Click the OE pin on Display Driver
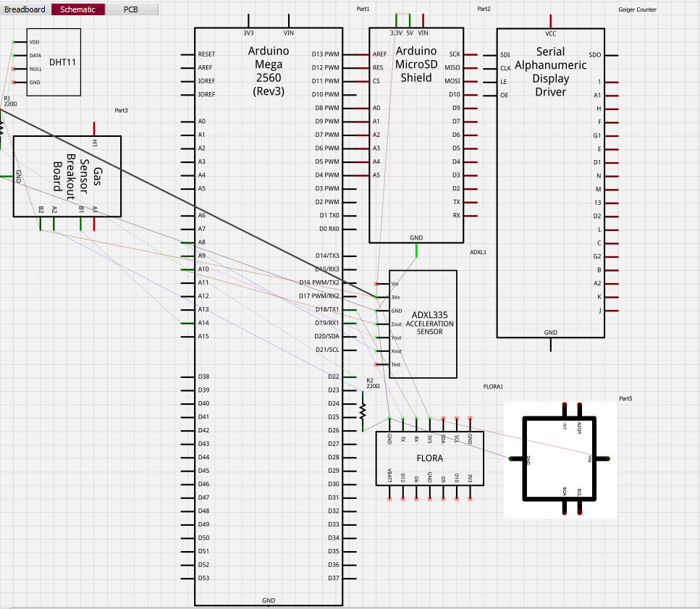700x609 pixels. coord(490,96)
